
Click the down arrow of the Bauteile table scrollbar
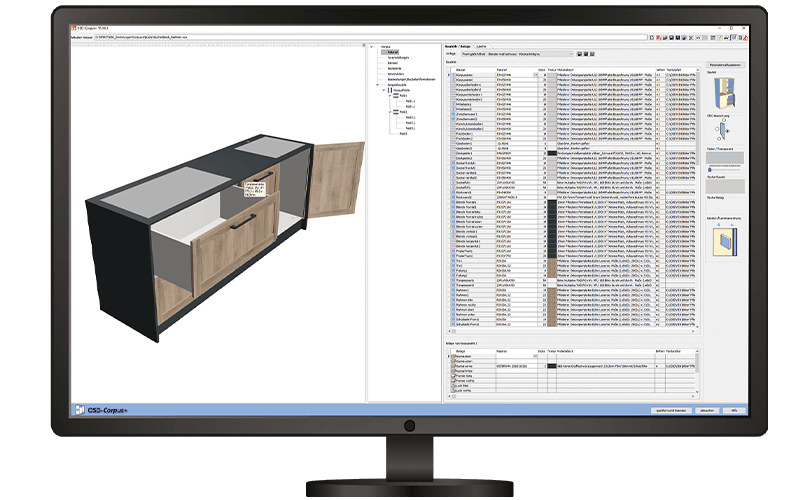point(697,327)
